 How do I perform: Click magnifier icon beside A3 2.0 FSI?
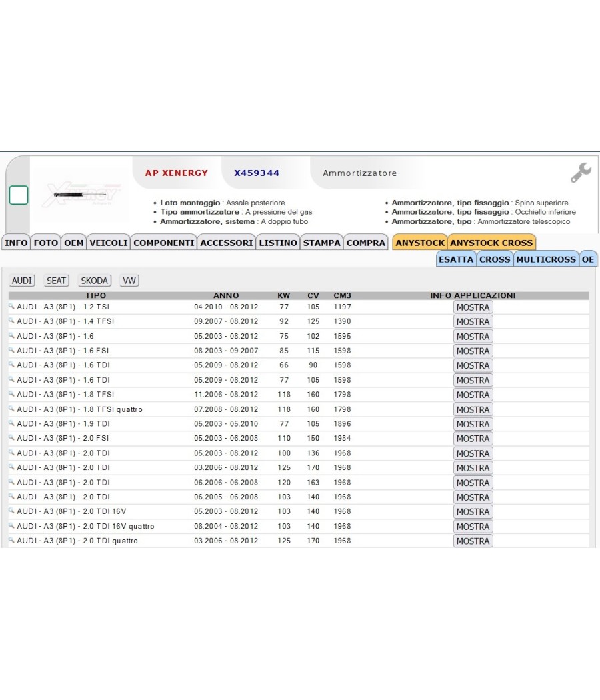coord(11,437)
